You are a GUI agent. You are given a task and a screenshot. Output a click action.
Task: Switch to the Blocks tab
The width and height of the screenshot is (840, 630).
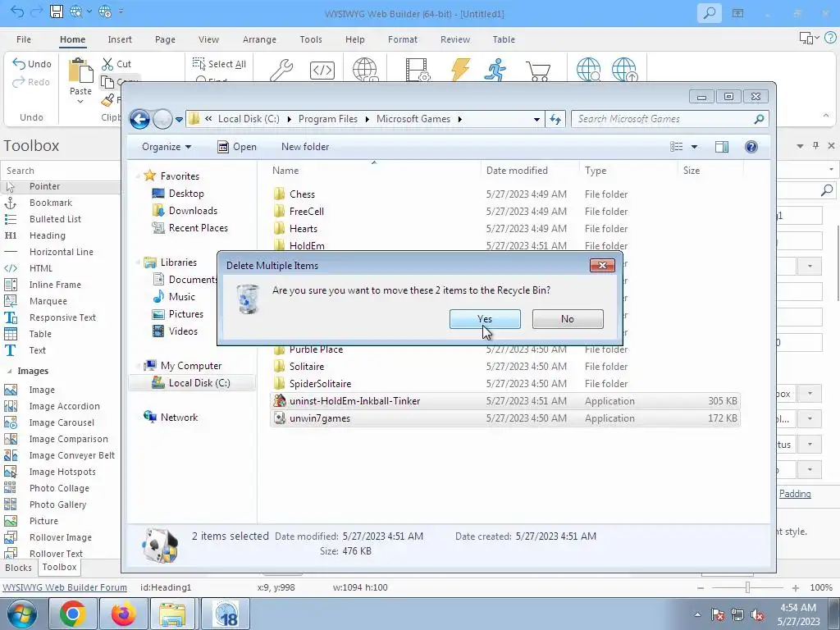coord(18,568)
